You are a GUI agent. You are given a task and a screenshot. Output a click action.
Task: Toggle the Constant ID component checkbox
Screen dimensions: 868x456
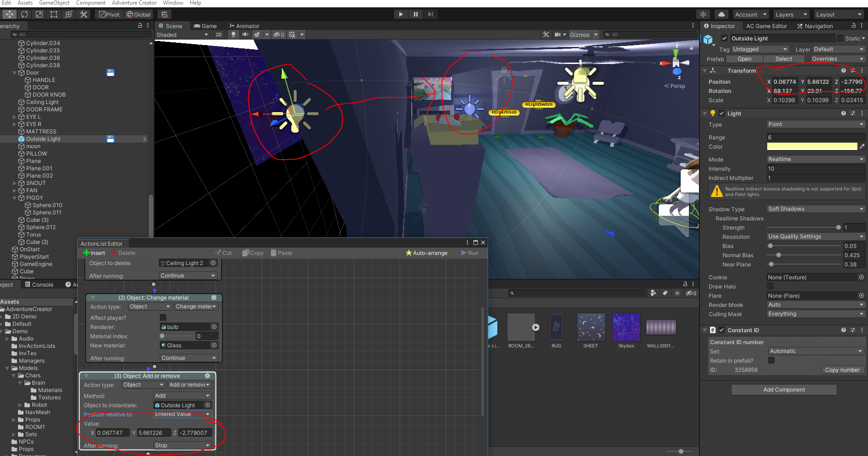tap(722, 330)
